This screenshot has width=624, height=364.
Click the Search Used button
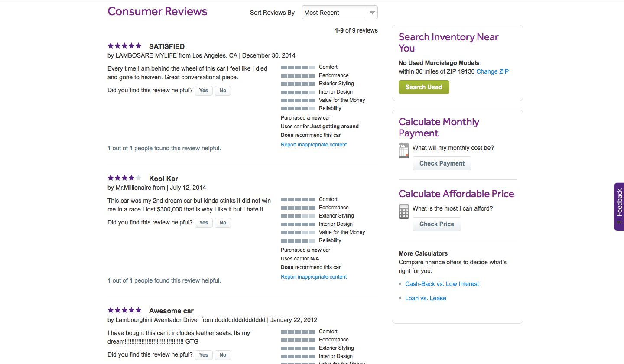pos(424,87)
